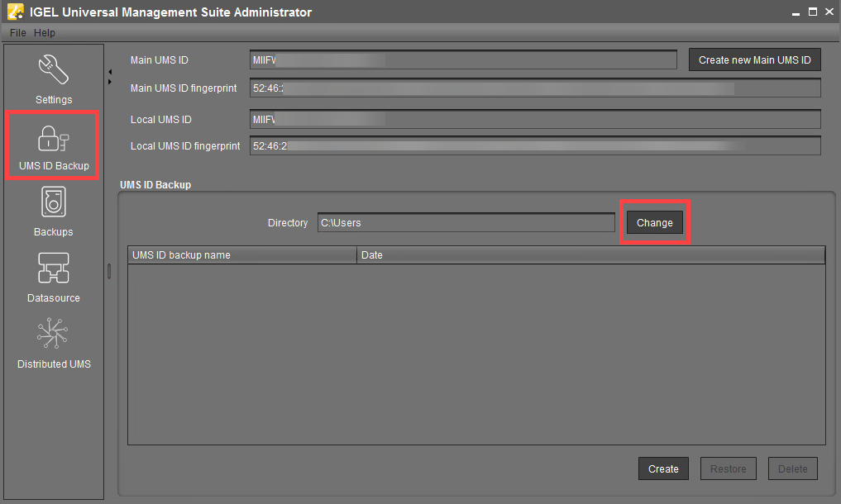
Task: Select the Local UMS ID field
Action: [x=534, y=120]
